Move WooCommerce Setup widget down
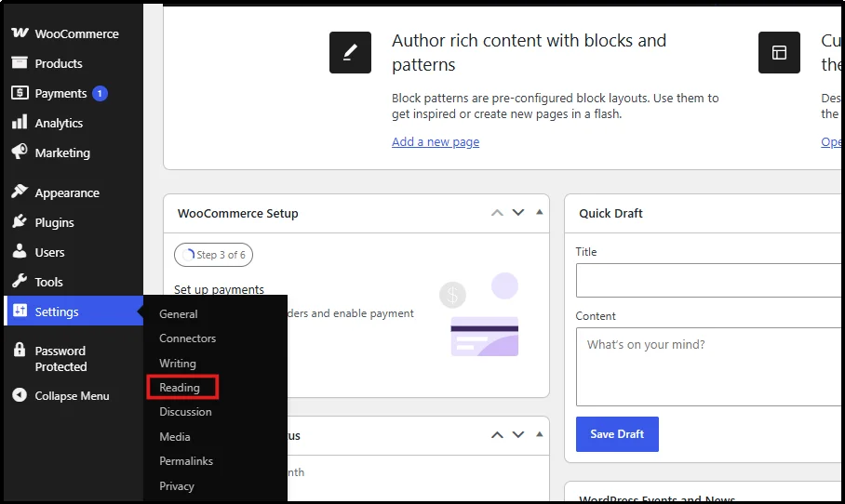This screenshot has width=845, height=504. point(517,213)
